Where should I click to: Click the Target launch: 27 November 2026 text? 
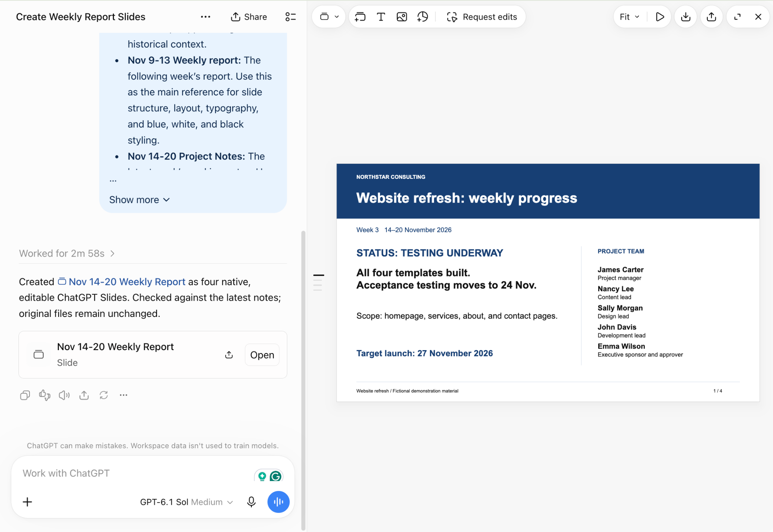pyautogui.click(x=424, y=353)
